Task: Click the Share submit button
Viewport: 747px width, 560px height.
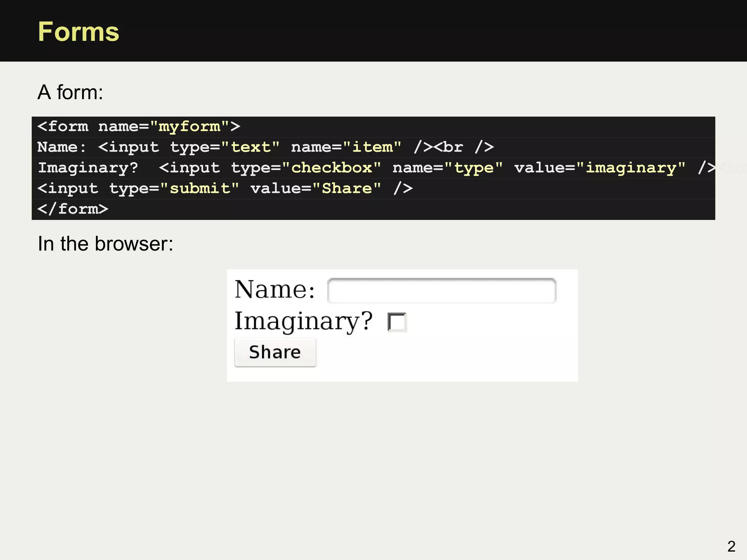Action: pyautogui.click(x=275, y=352)
